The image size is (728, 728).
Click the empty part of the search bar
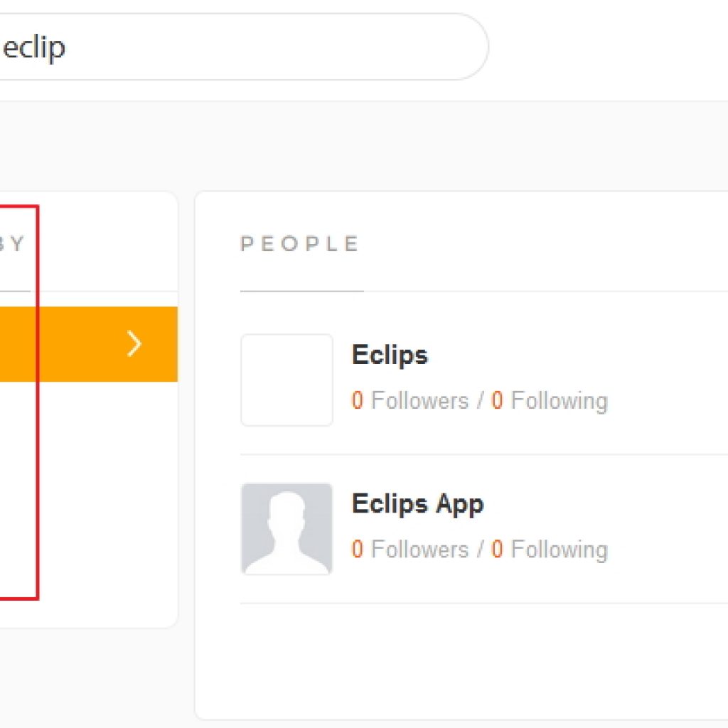[279, 46]
